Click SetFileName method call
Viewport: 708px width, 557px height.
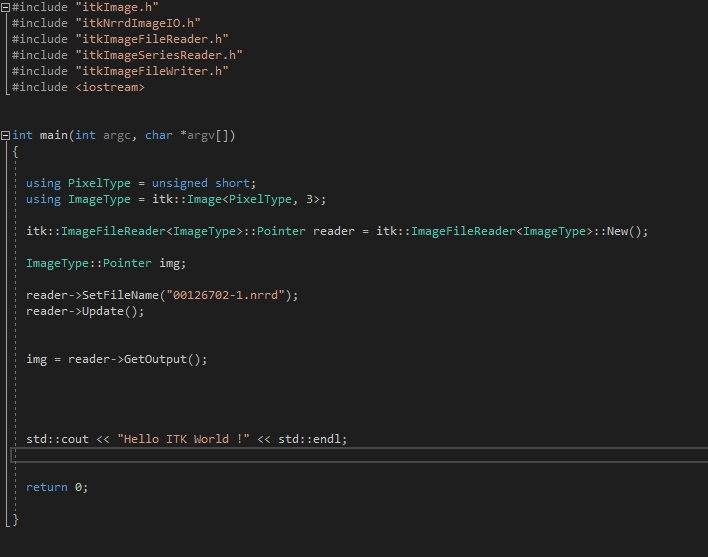click(120, 295)
